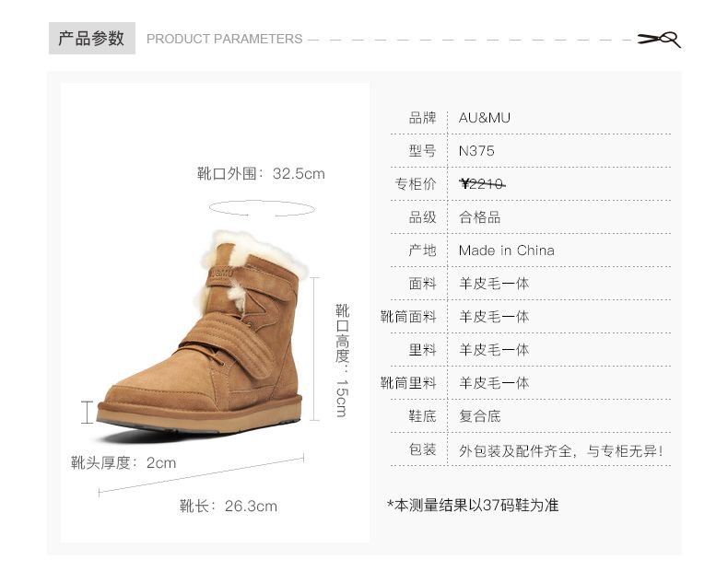This screenshot has width=728, height=571.
Task: Click the scissors icon at top right
Action: pos(659,40)
